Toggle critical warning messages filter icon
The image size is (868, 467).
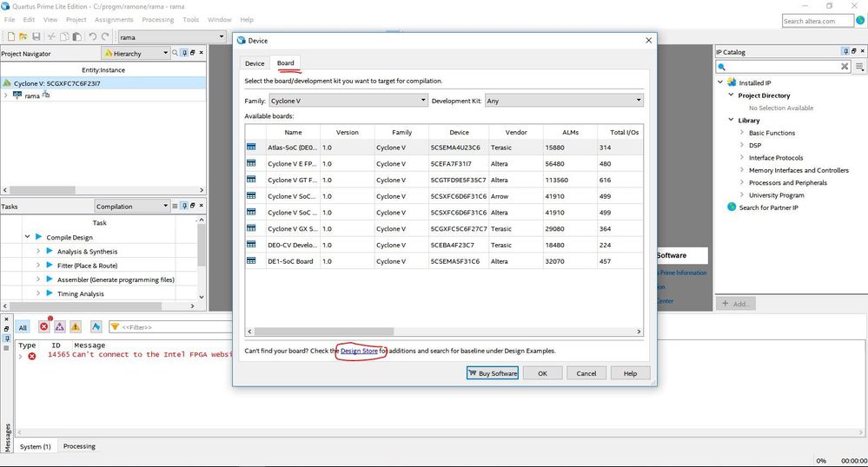59,326
